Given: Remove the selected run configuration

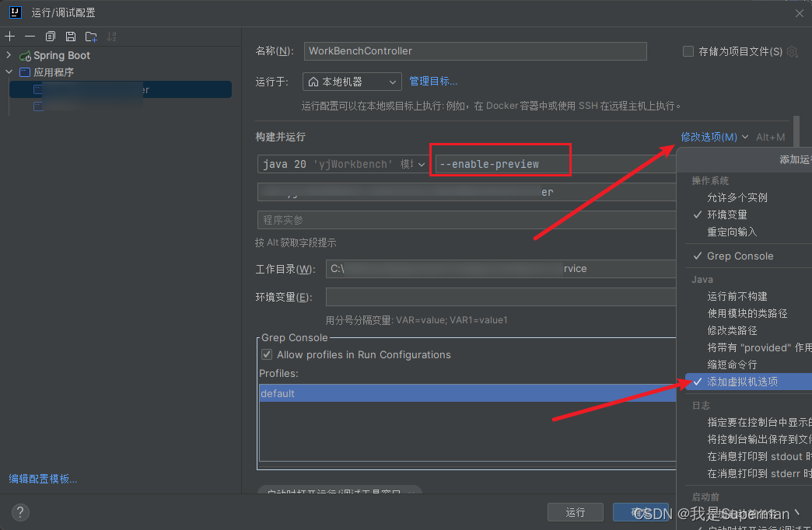Looking at the screenshot, I should click(30, 36).
